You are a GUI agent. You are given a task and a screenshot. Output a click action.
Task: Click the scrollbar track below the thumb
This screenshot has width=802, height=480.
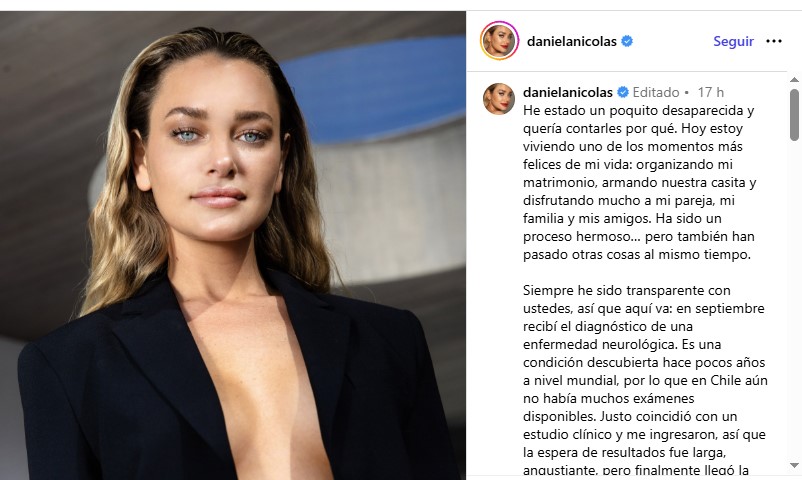click(x=794, y=301)
